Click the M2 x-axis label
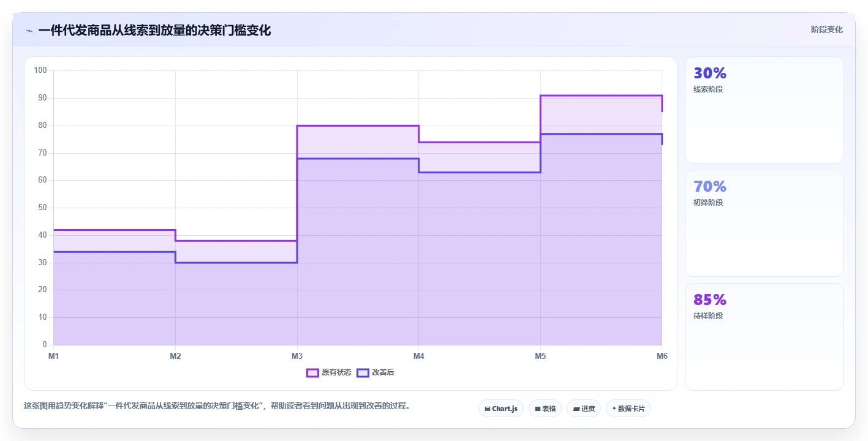The height and width of the screenshot is (441, 868). [x=175, y=356]
